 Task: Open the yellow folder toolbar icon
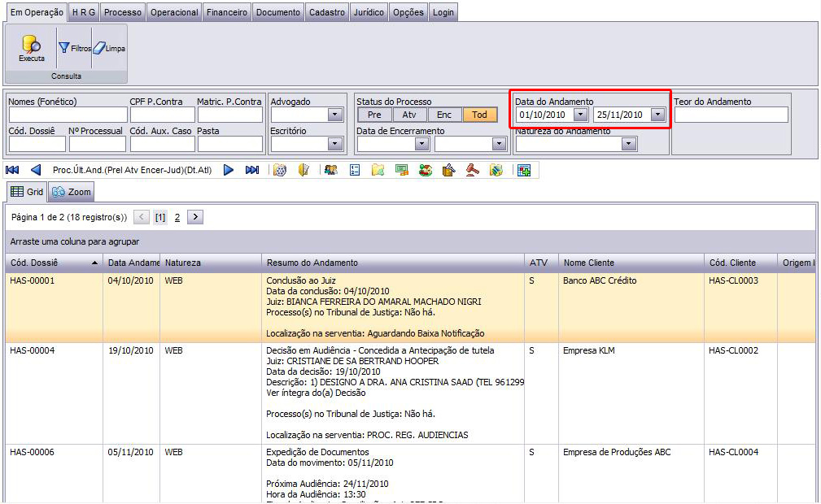tap(378, 170)
